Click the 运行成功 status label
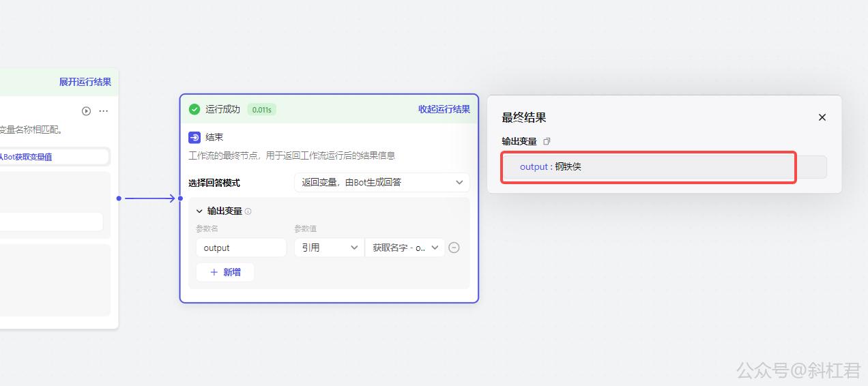The height and width of the screenshot is (386, 868). coord(223,109)
